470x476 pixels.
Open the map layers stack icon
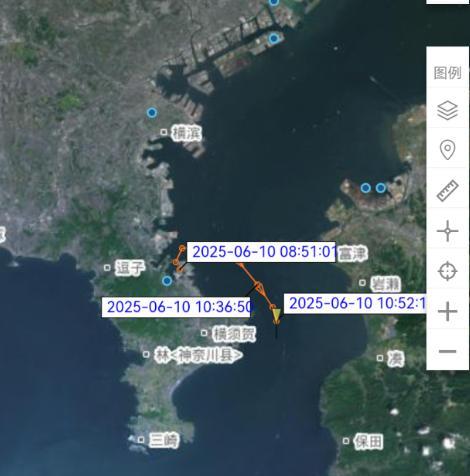(447, 110)
